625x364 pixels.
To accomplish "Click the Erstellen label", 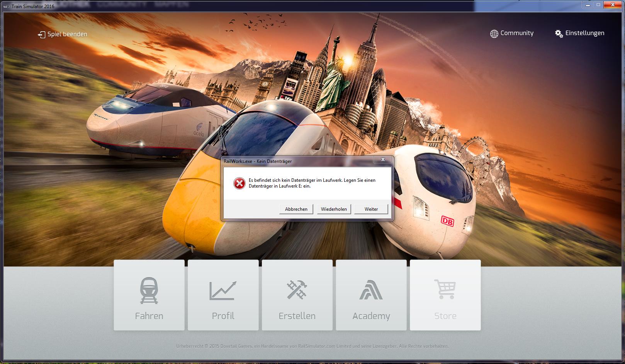I will tap(297, 316).
